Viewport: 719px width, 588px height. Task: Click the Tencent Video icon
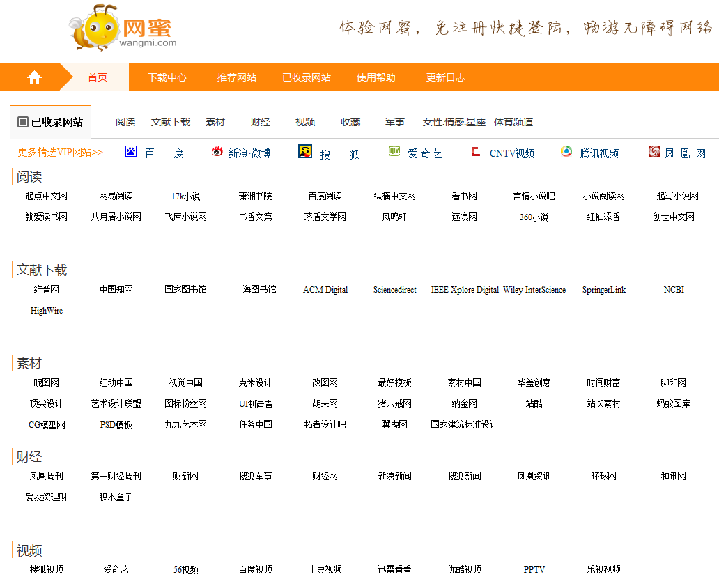tap(566, 151)
